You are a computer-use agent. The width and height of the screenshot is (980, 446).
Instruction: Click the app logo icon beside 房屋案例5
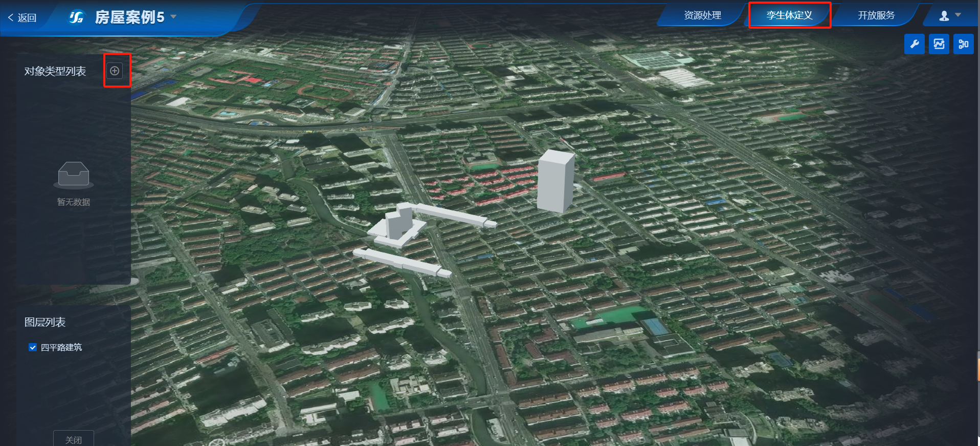(x=76, y=17)
